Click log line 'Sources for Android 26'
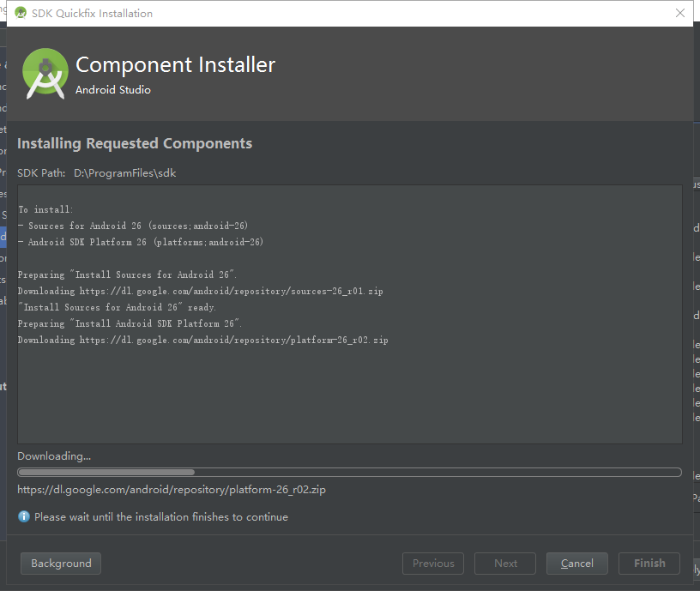This screenshot has height=591, width=700. coord(133,226)
